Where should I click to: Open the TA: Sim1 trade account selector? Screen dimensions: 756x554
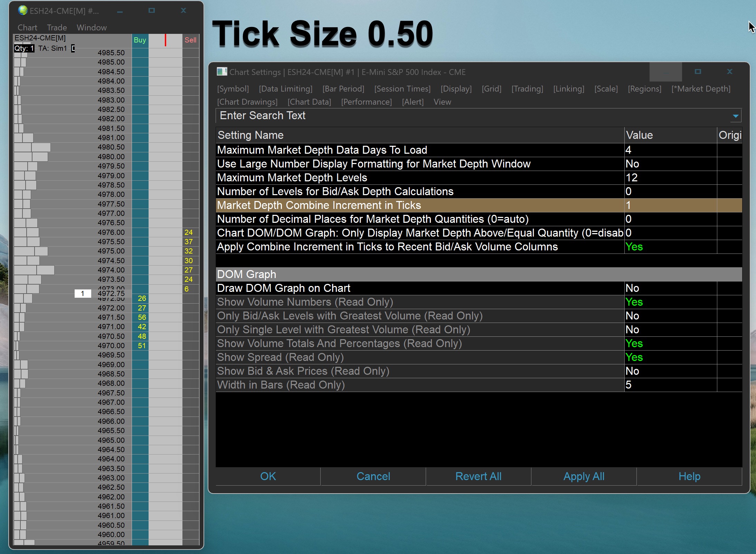[53, 48]
